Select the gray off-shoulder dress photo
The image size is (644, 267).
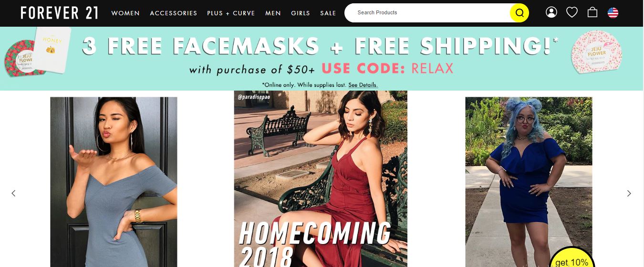[x=114, y=182]
